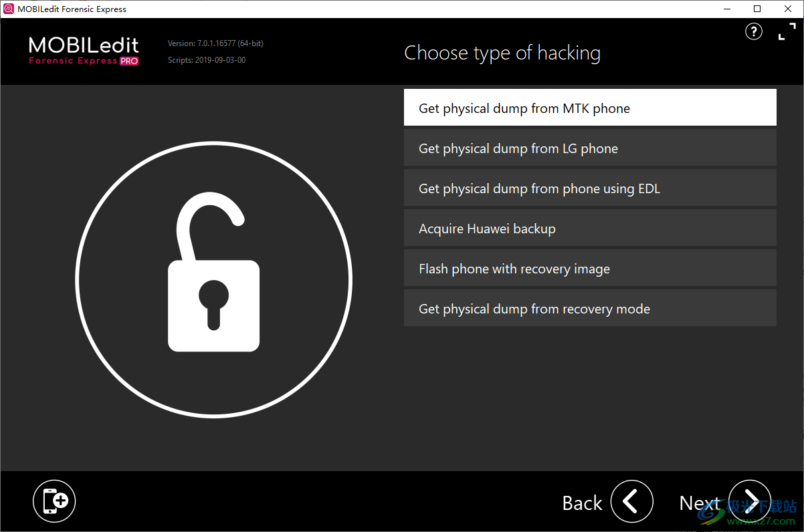Click the version number text

tap(215, 43)
